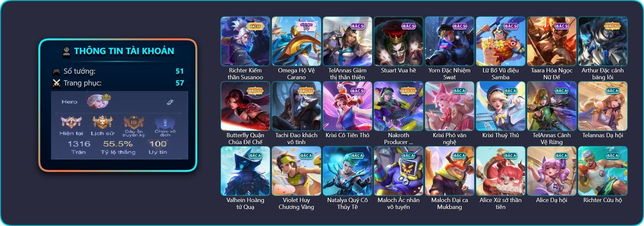Click the edit pencil icon beside Hero
Screen dimensions: 644x226
pos(170,102)
